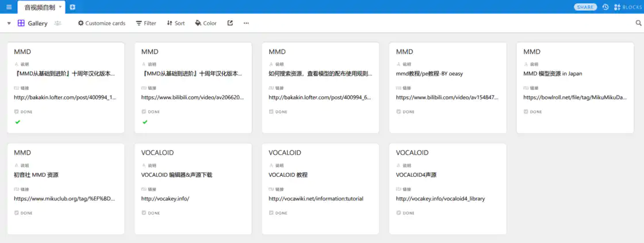Click the http://vocakey.info/ link
Image resolution: width=644 pixels, height=243 pixels.
click(x=165, y=199)
